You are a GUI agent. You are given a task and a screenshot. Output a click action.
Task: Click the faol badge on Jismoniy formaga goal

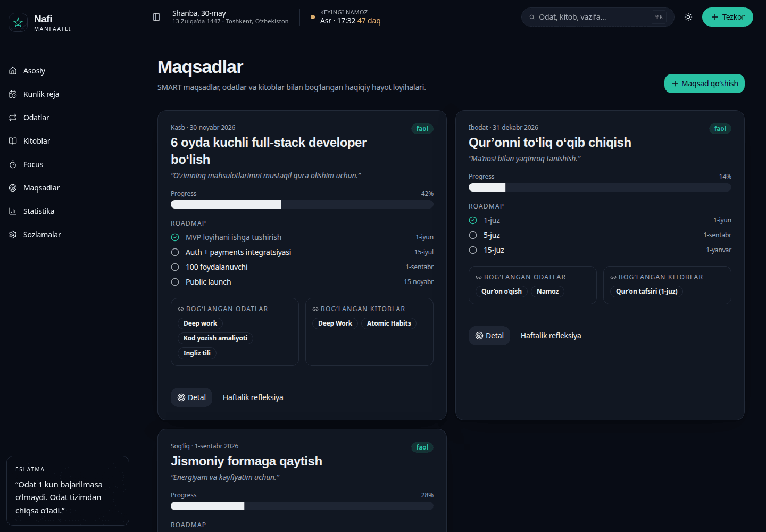point(422,447)
